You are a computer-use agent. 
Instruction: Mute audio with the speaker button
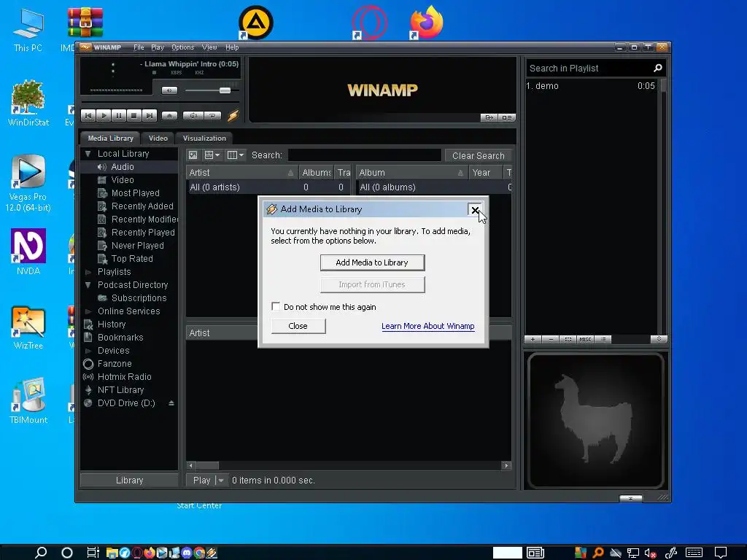[x=169, y=90]
